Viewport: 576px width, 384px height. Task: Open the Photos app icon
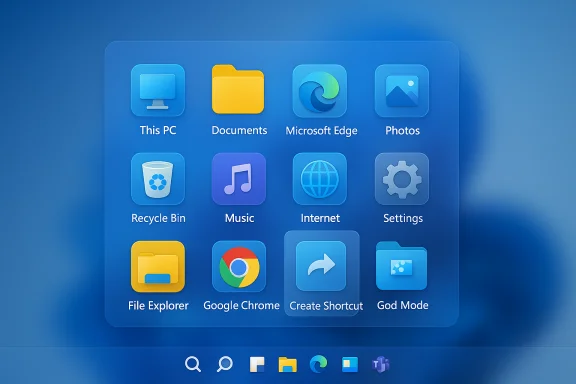pos(402,91)
